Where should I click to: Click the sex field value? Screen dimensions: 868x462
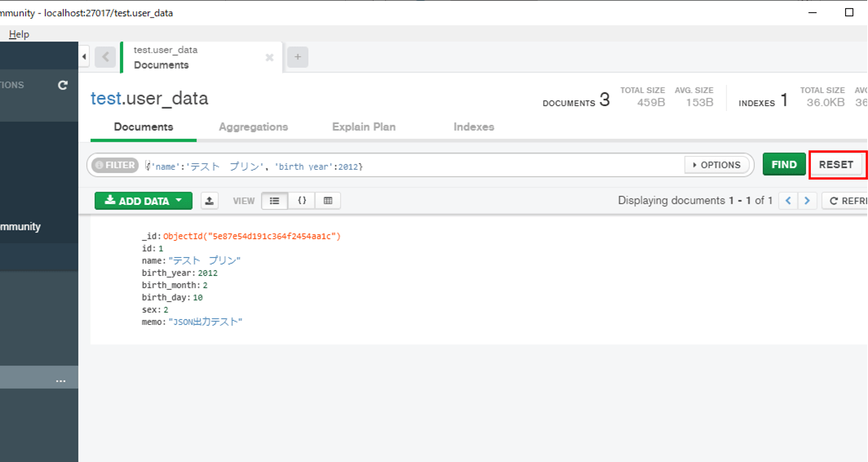coord(166,309)
